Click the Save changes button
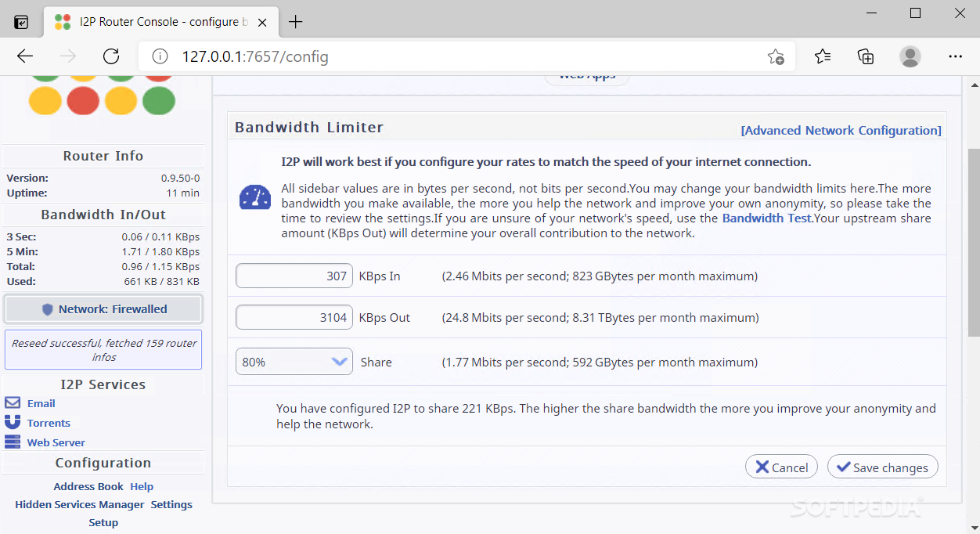This screenshot has width=980, height=534. pyautogui.click(x=882, y=467)
